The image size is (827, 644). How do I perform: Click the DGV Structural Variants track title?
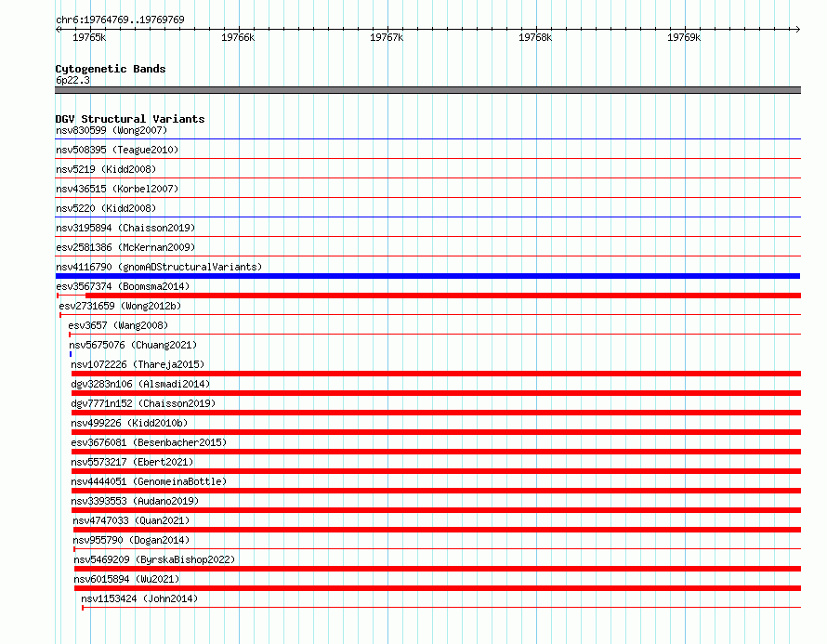(130, 119)
